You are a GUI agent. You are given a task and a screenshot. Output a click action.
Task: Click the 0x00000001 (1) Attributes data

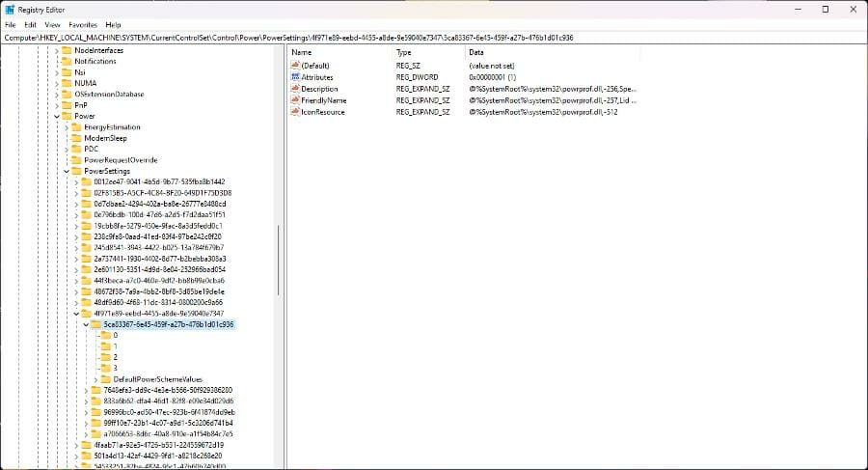tap(492, 77)
